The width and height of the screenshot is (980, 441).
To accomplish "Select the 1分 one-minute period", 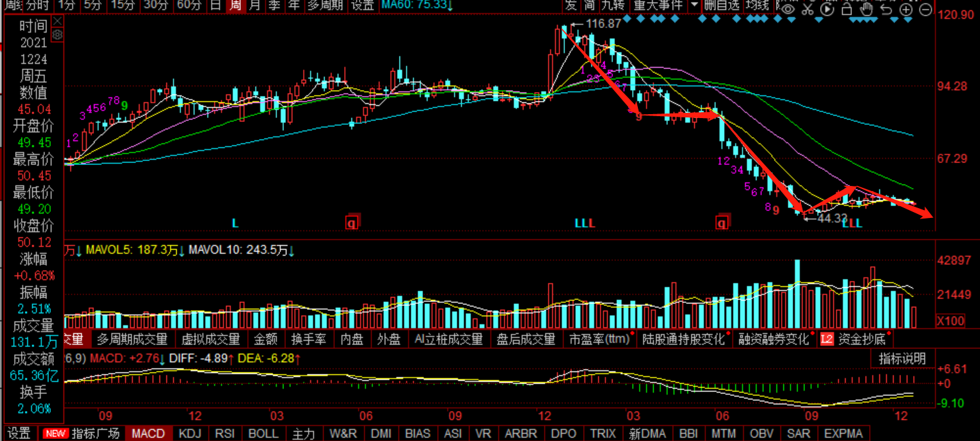I will pyautogui.click(x=66, y=5).
